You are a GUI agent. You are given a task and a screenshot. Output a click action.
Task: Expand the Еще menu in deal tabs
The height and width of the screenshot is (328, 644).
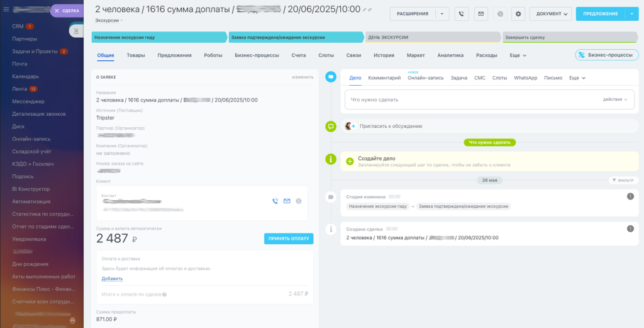tap(518, 55)
